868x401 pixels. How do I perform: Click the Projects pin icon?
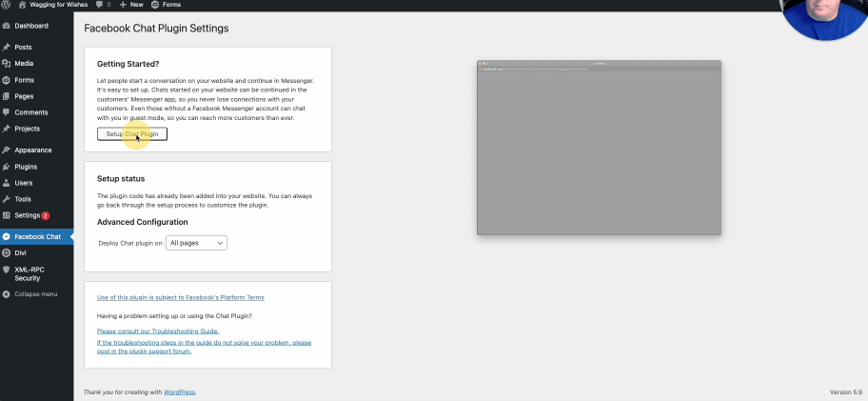6,129
